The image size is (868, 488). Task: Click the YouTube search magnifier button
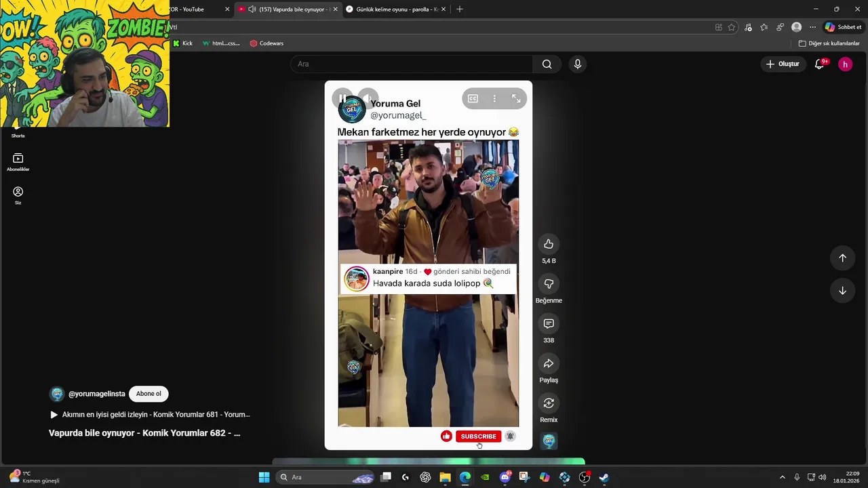[x=547, y=64]
